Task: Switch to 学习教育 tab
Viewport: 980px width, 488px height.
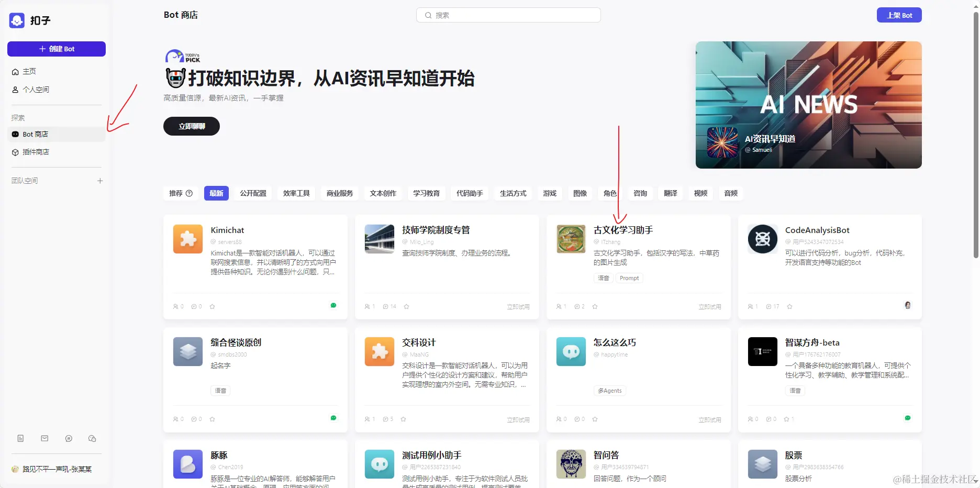Action: pyautogui.click(x=427, y=193)
